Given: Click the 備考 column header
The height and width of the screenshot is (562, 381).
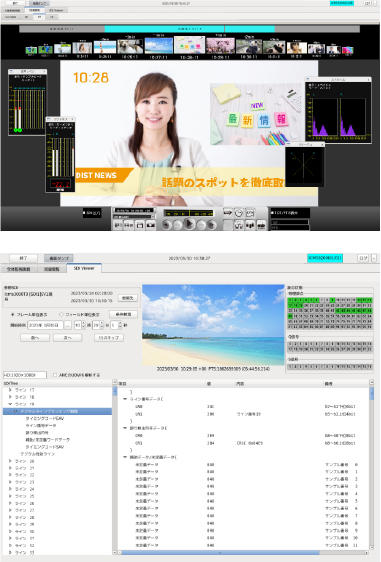Looking at the screenshot, I should 346,383.
